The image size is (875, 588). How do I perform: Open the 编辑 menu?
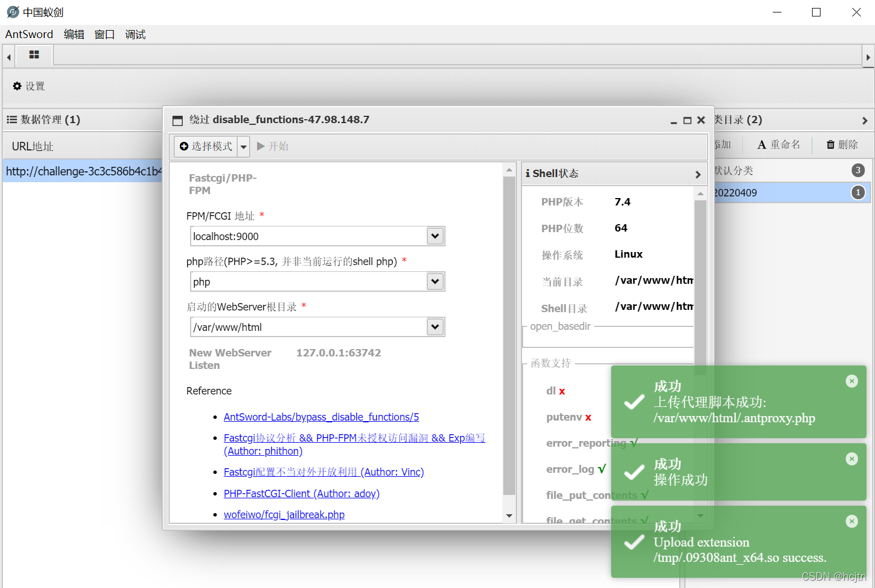[x=74, y=35]
